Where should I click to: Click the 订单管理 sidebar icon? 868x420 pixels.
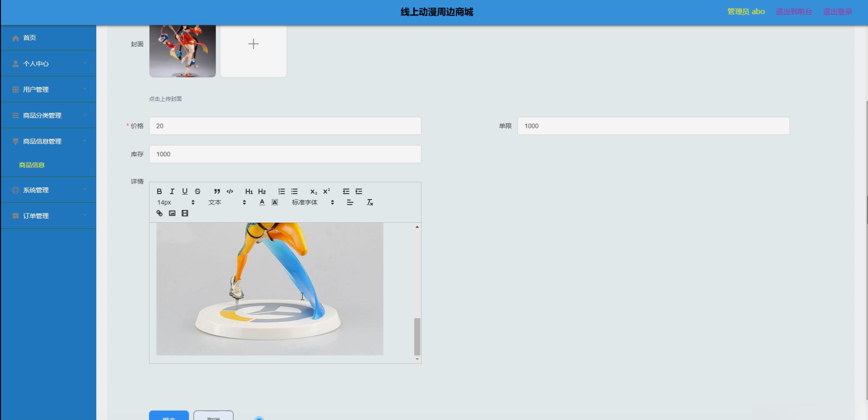coord(16,216)
